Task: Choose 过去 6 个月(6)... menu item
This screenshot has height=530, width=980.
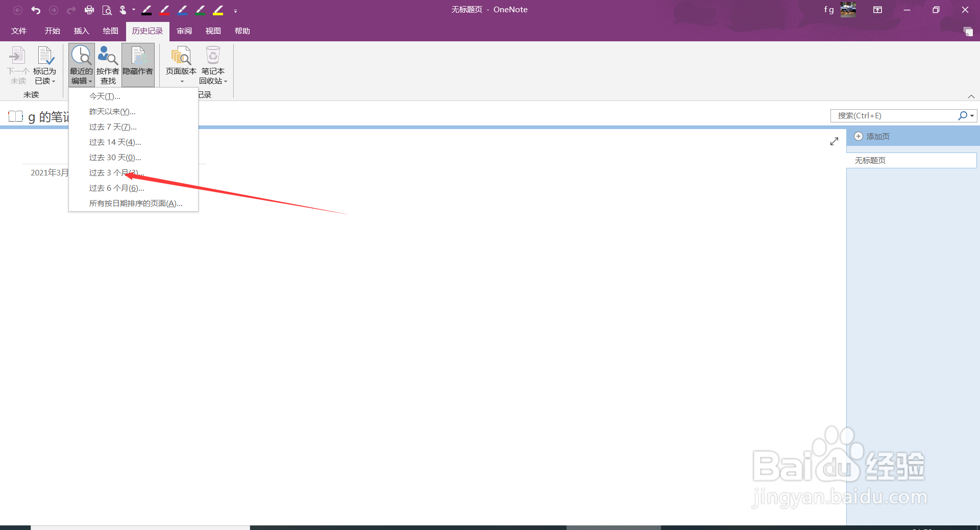Action: coord(133,188)
